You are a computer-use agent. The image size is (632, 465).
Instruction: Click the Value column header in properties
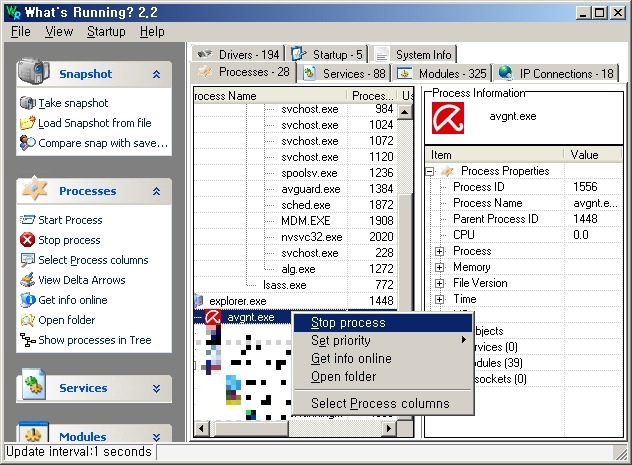[593, 155]
